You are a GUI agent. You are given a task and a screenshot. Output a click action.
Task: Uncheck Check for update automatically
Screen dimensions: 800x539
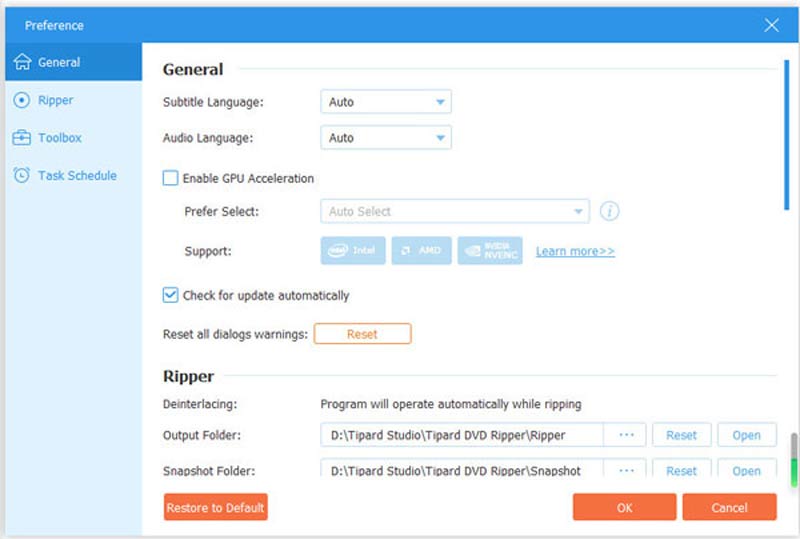tap(171, 296)
